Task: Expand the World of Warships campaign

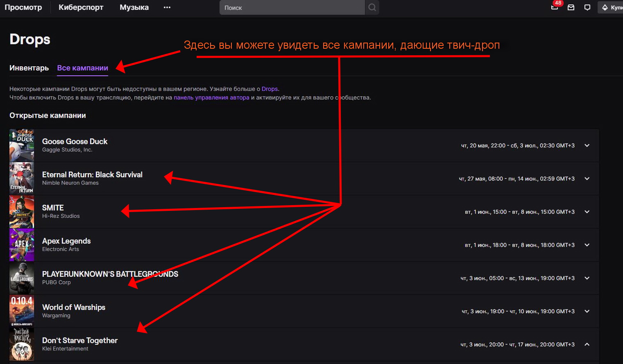Action: tap(587, 311)
